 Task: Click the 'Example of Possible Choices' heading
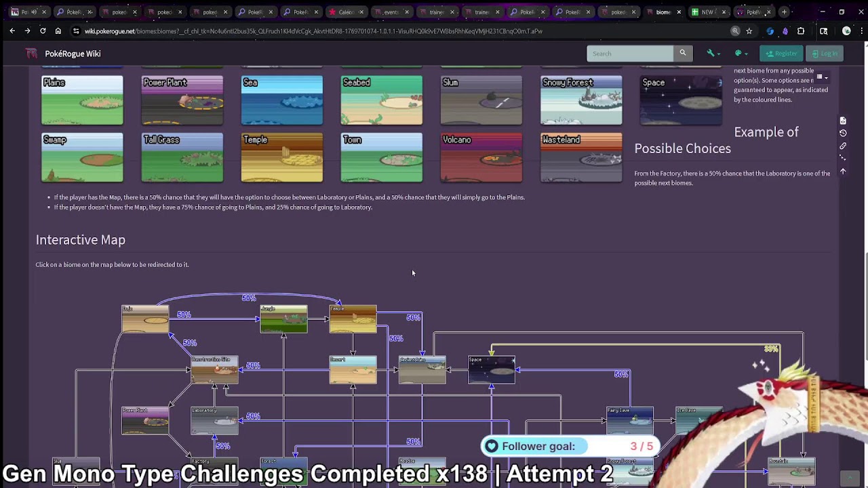coord(717,140)
